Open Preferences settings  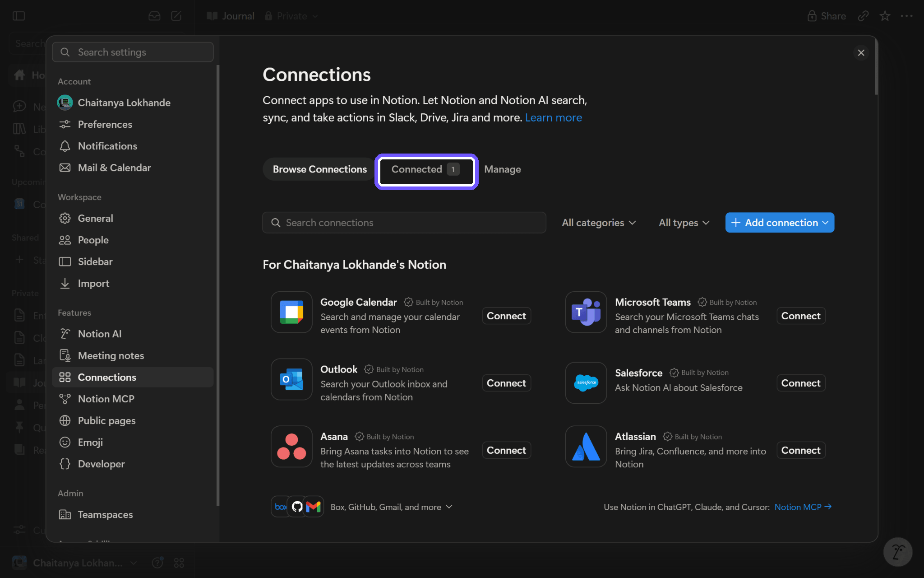(133, 124)
